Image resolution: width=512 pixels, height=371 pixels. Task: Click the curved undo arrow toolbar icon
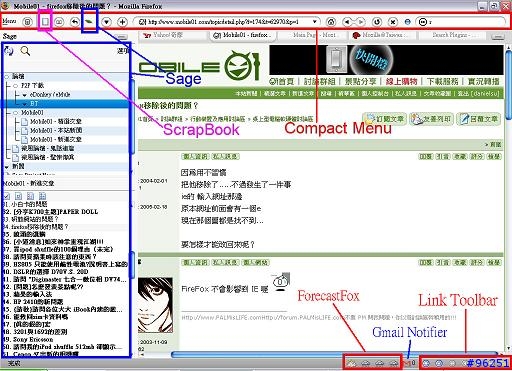coord(75,22)
